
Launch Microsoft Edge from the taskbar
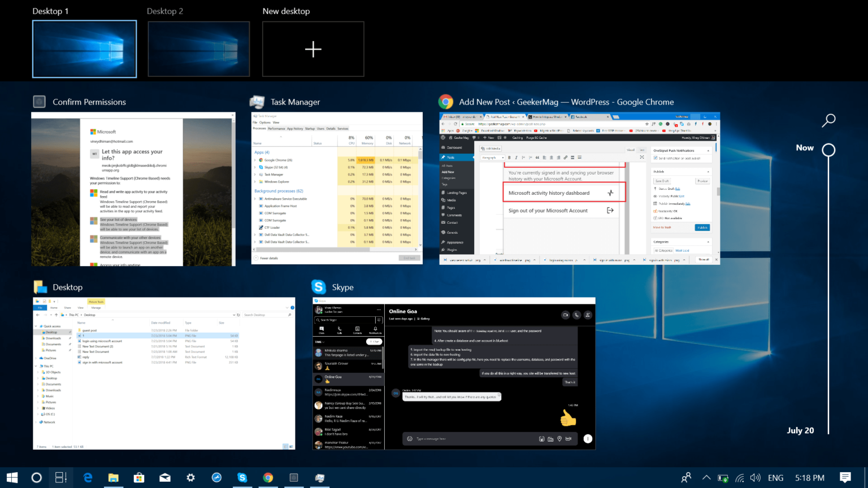click(x=88, y=477)
